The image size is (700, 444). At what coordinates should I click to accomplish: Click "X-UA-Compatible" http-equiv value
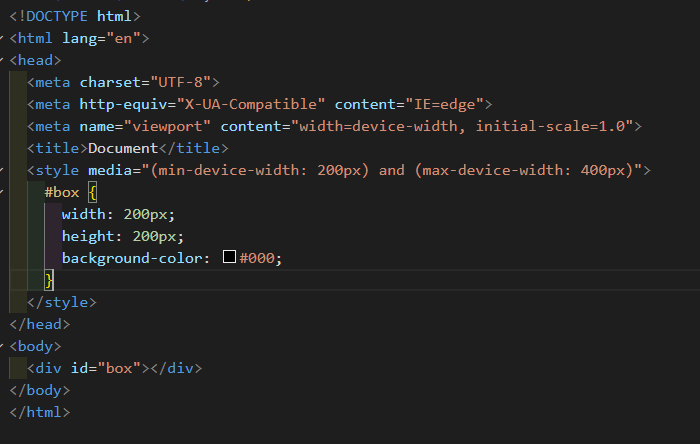[250, 104]
